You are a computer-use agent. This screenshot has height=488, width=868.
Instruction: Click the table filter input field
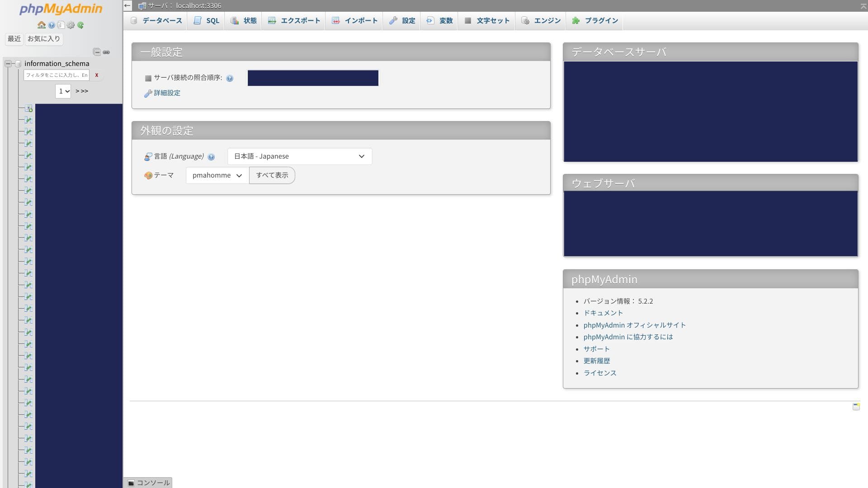(57, 75)
